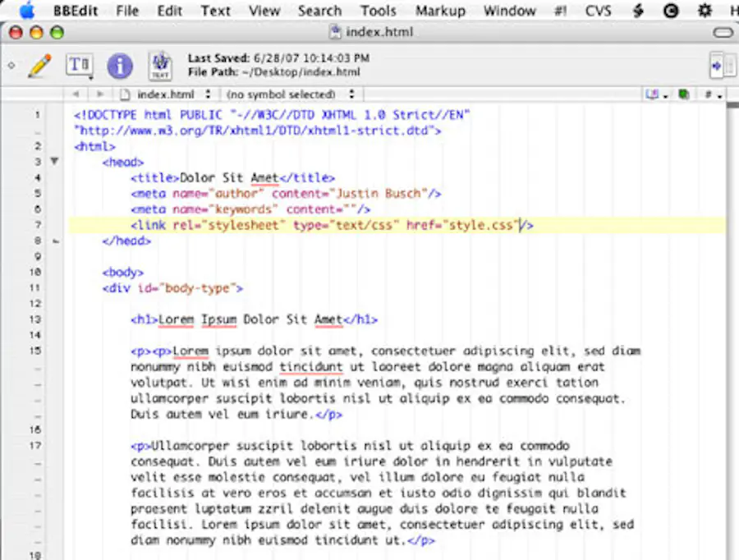739x560 pixels.
Task: Open the symbol selection popup
Action: pos(291,94)
